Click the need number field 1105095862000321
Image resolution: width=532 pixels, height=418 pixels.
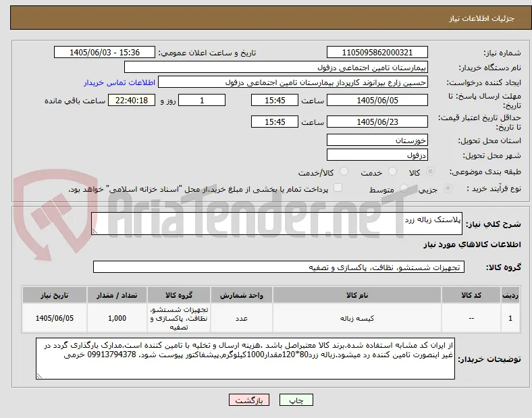click(377, 52)
